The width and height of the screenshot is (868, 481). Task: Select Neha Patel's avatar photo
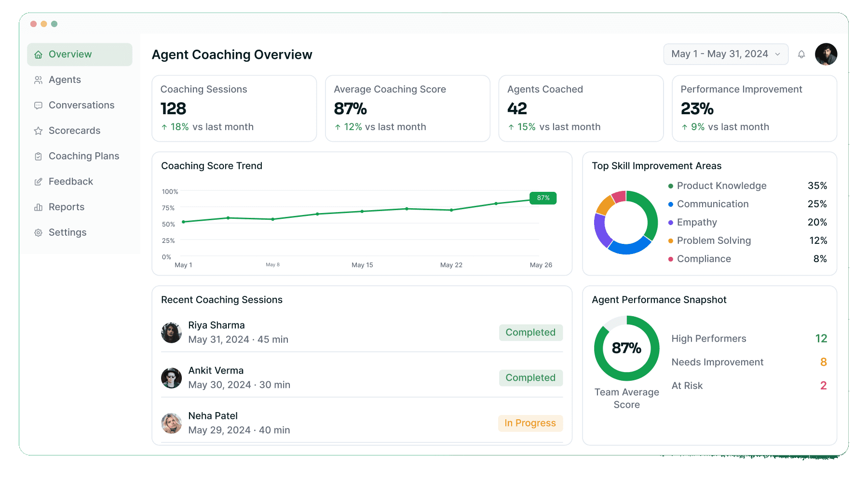point(171,423)
